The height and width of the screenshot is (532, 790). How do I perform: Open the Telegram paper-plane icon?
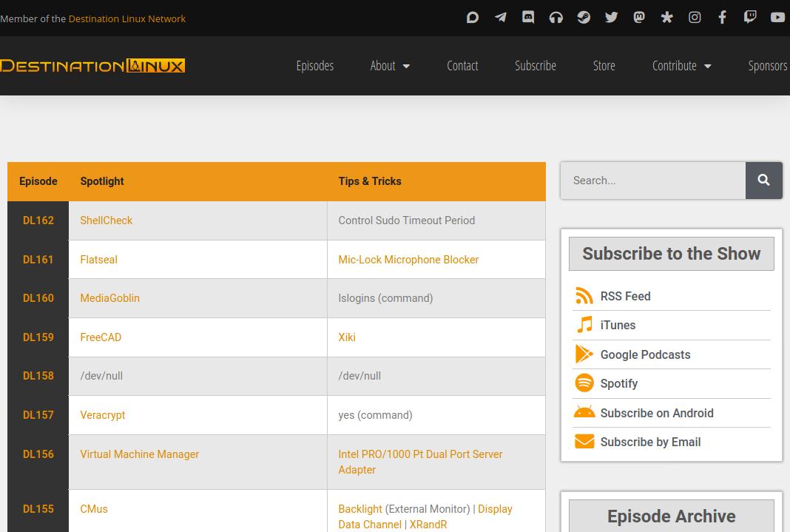500,18
